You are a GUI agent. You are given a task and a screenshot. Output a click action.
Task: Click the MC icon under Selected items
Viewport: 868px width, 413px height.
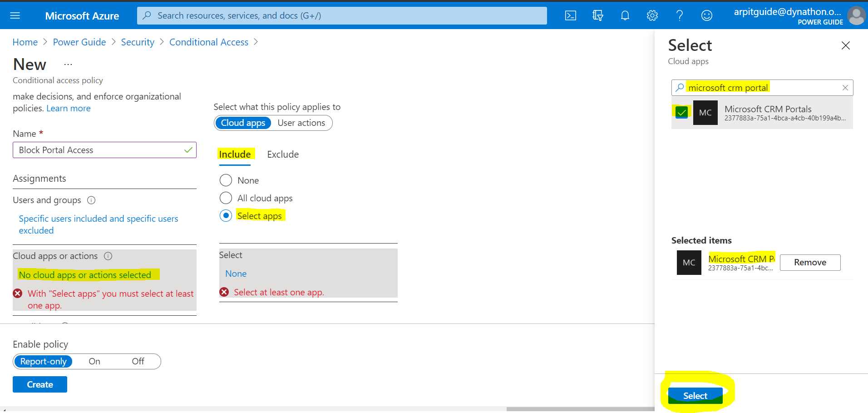pyautogui.click(x=689, y=263)
